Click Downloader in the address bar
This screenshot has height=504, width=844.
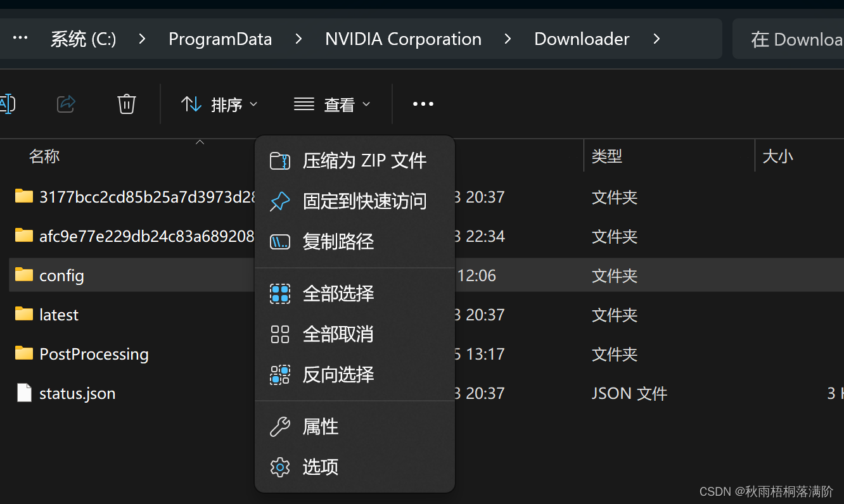582,39
